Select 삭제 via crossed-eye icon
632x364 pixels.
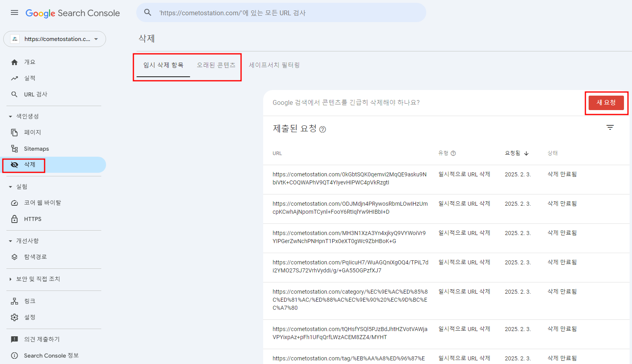pyautogui.click(x=14, y=165)
